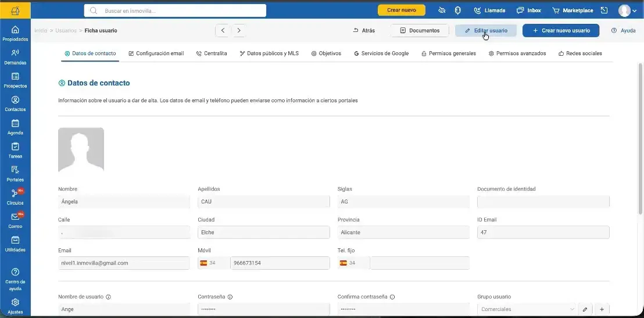Open Demandas in the sidebar
The width and height of the screenshot is (644, 318).
15,57
